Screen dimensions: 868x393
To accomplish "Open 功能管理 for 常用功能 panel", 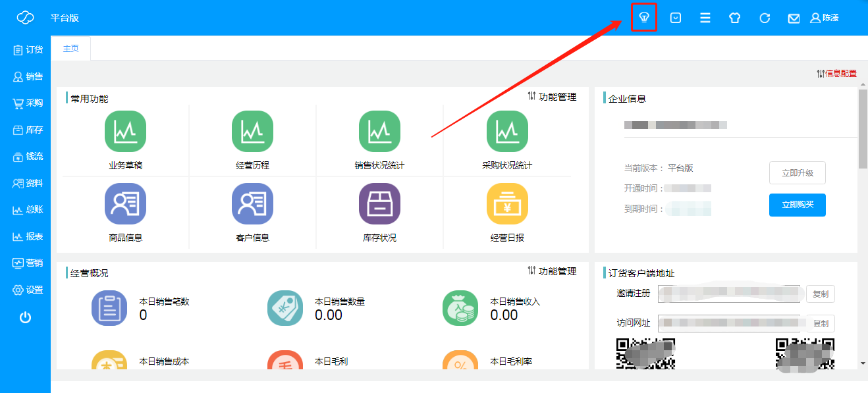I will pyautogui.click(x=552, y=97).
